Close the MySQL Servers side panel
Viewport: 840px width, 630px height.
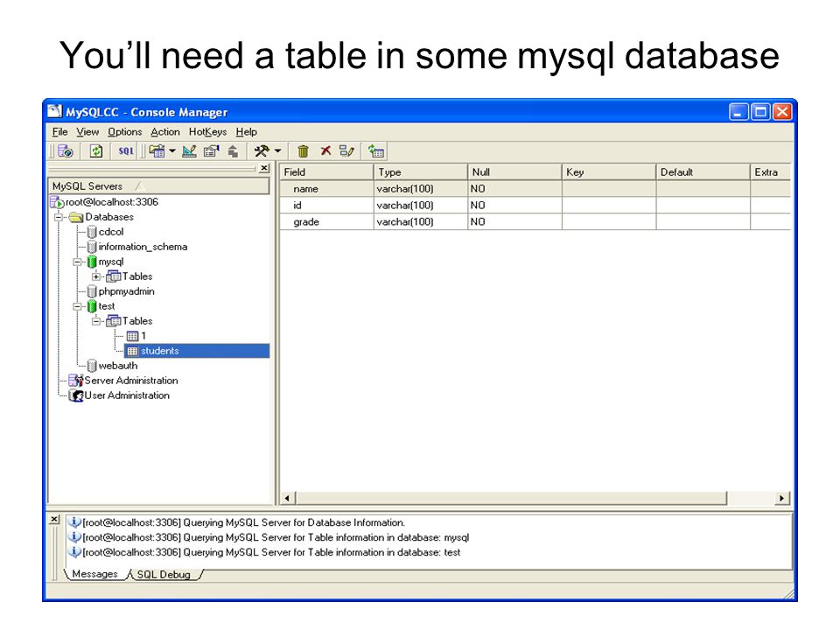coord(264,168)
